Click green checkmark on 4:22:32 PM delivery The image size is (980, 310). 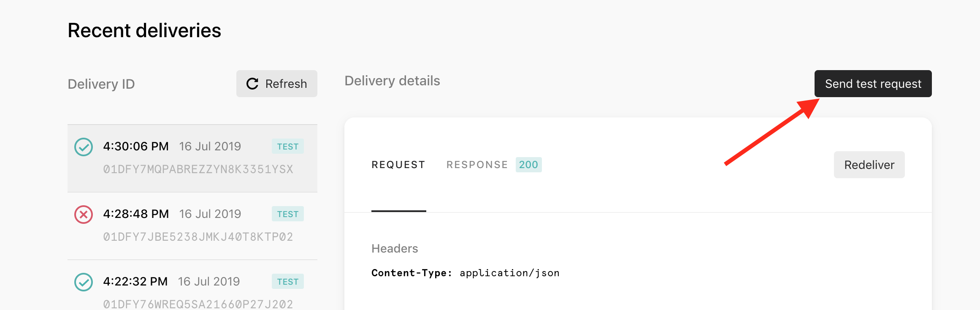point(84,282)
